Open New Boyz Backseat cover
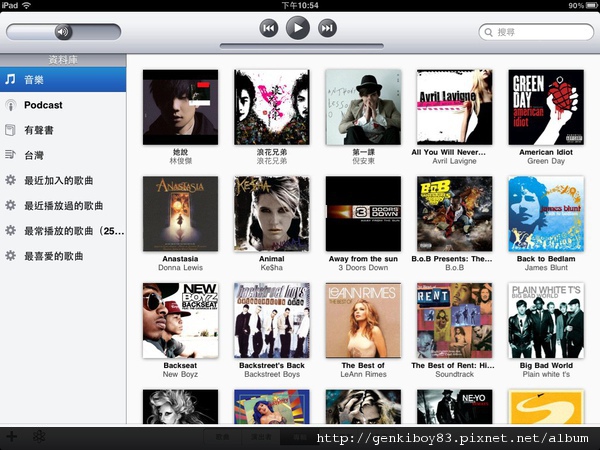600x450 pixels. pyautogui.click(x=180, y=320)
